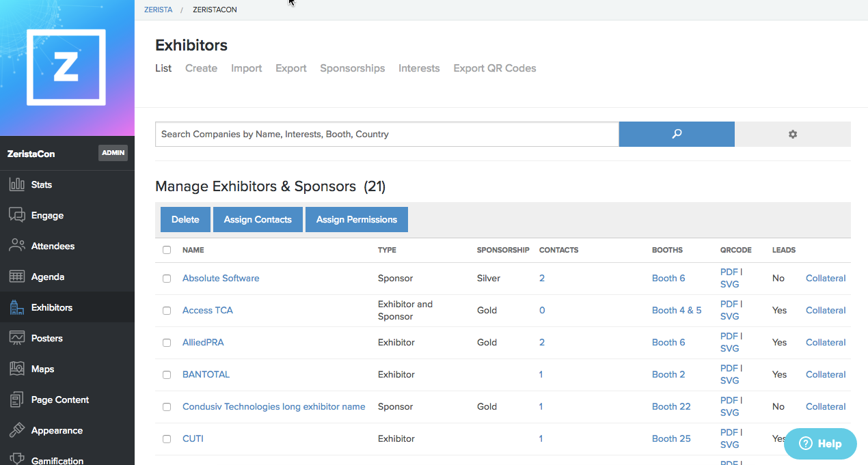Open the AlliedPRA exhibitor link
Screen dimensions: 868x465
tap(203, 342)
